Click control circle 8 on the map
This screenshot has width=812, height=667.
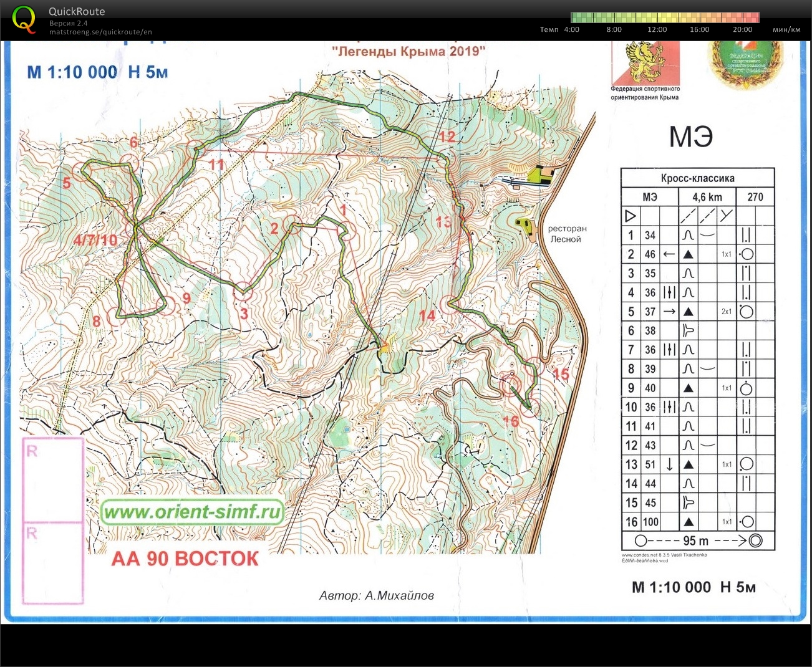[117, 316]
